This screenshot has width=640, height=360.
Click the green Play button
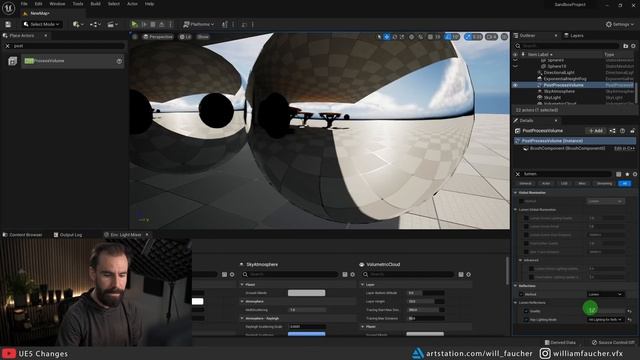click(134, 24)
